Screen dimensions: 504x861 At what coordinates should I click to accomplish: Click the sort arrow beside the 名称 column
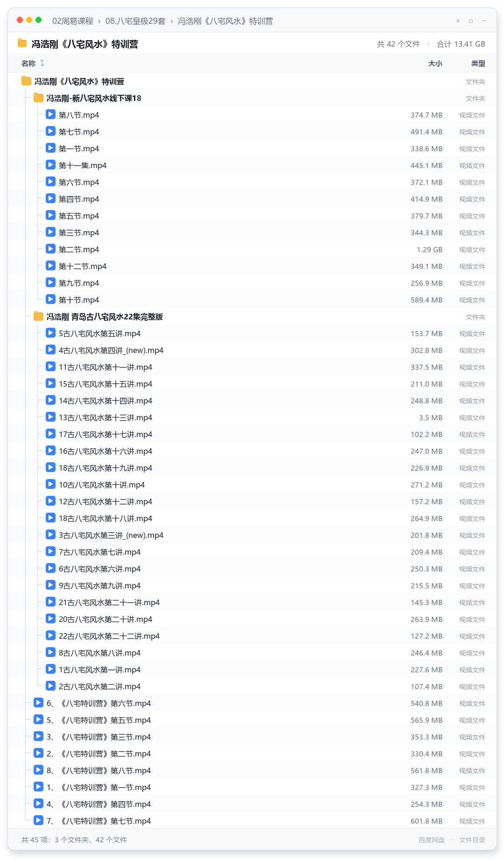click(x=42, y=63)
